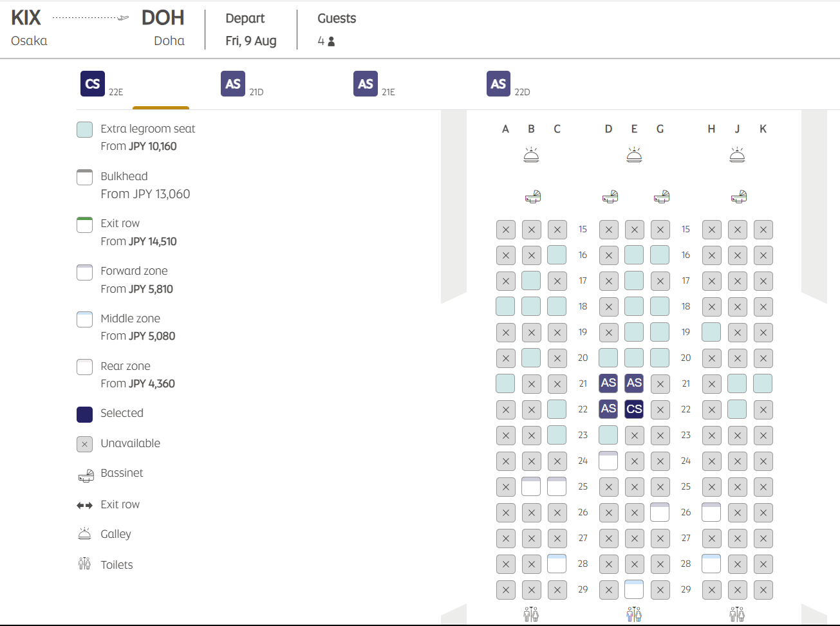The image size is (840, 626).
Task: Select middle zone seat 28H
Action: coord(711,564)
